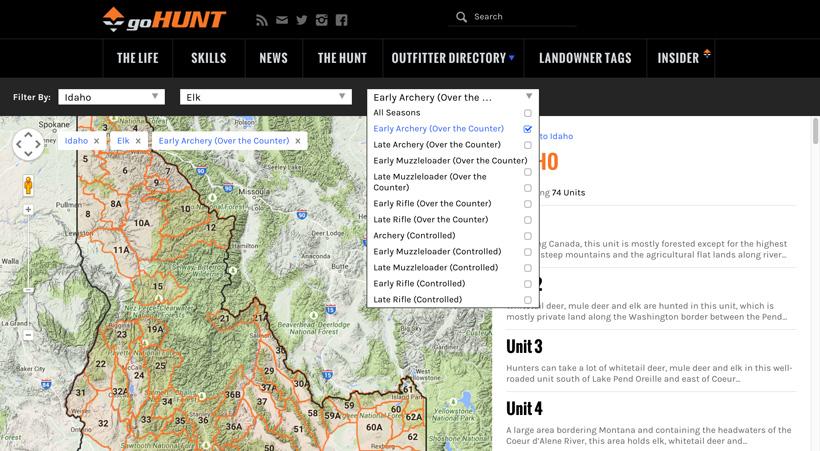Check Early Muzzleloader (Over the Counter) checkbox
The width and height of the screenshot is (820, 451).
528,172
